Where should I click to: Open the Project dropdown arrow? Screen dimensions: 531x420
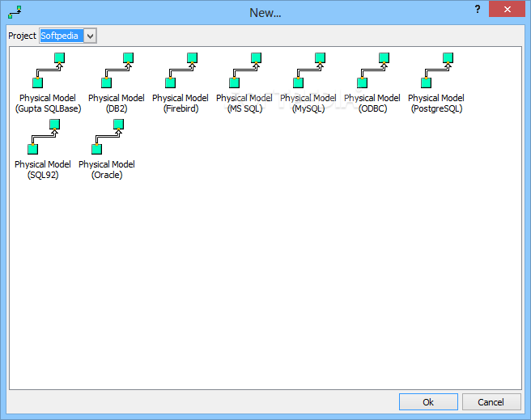pos(90,36)
